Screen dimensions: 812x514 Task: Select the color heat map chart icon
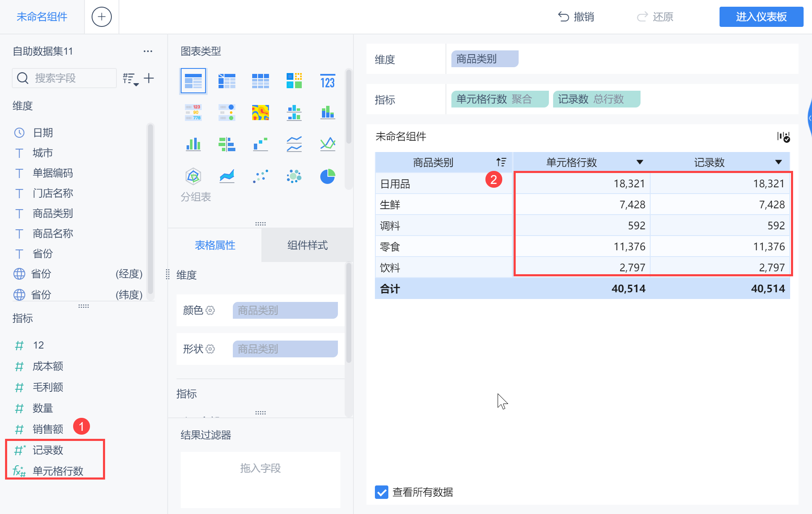[x=261, y=113]
